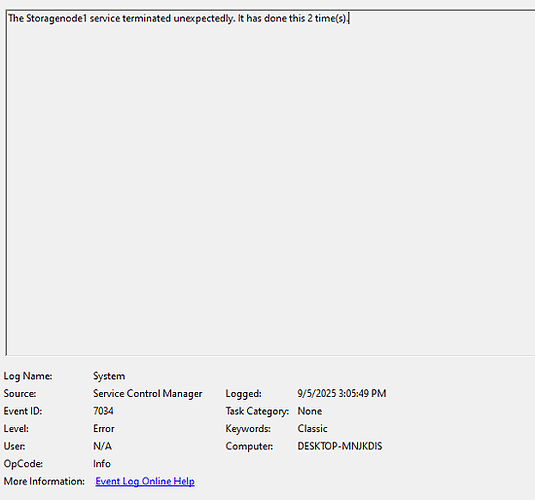Click the "Event ID:" label

click(23, 411)
